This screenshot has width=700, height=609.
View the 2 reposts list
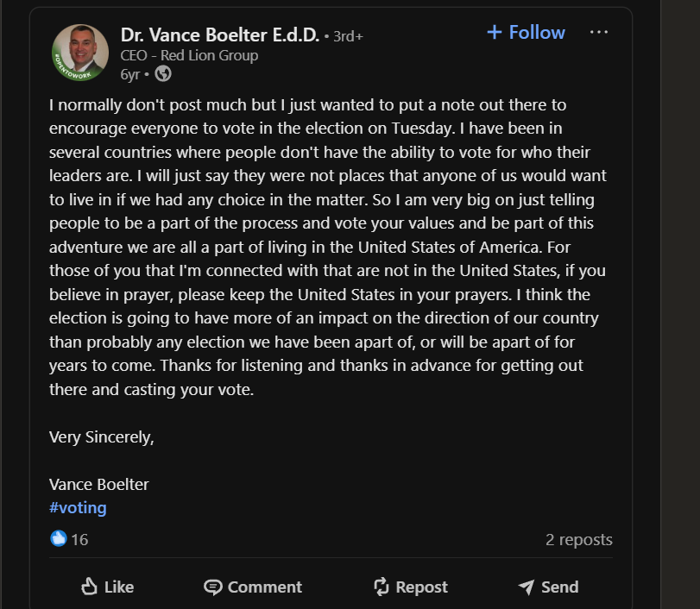coord(578,539)
